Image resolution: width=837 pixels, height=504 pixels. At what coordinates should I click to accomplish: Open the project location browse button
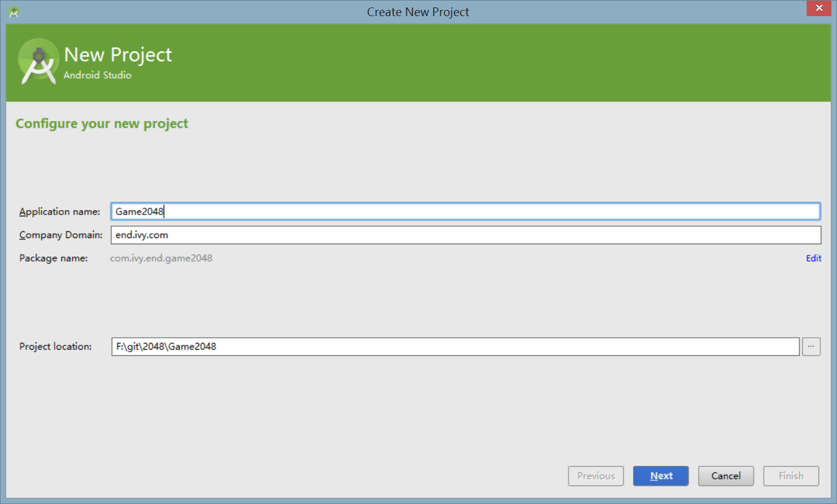click(x=811, y=347)
